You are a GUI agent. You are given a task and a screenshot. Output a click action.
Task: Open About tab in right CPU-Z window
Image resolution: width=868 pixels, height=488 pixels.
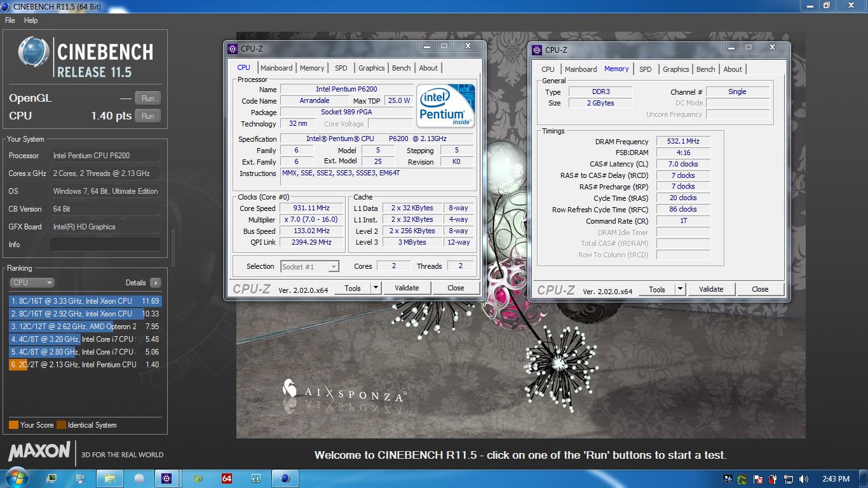(733, 69)
